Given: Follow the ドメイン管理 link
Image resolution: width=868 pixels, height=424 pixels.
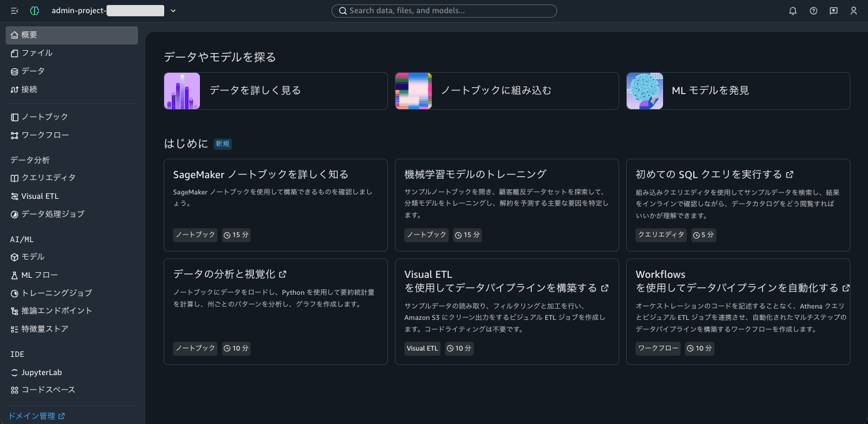Looking at the screenshot, I should (36, 416).
